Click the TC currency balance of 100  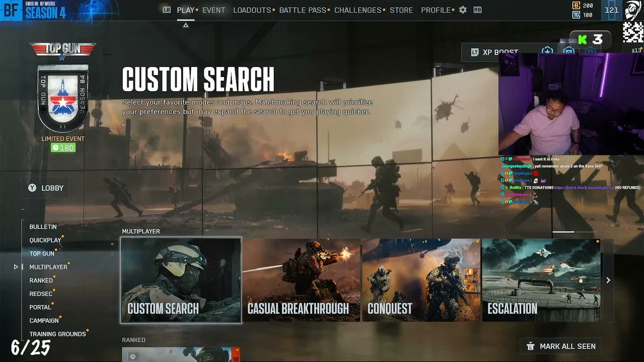[583, 15]
